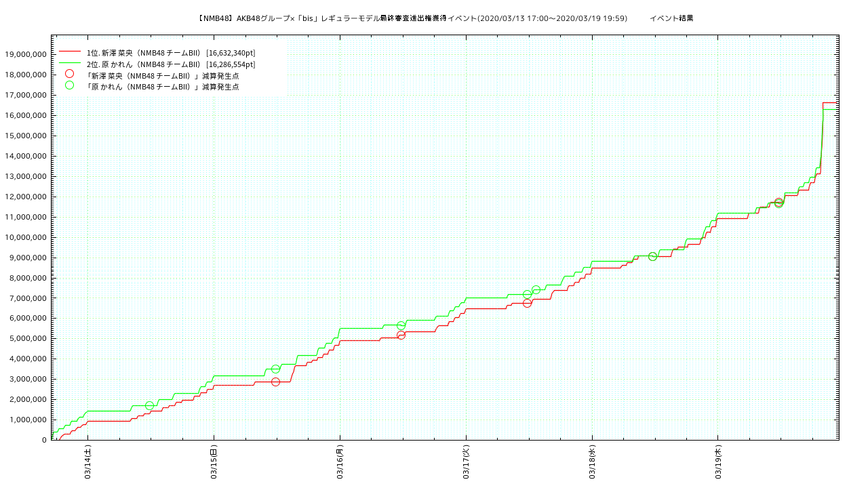Image resolution: width=868 pixels, height=488 pixels.
Task: Click the 17,000,000 y-axis label
Action: point(26,96)
